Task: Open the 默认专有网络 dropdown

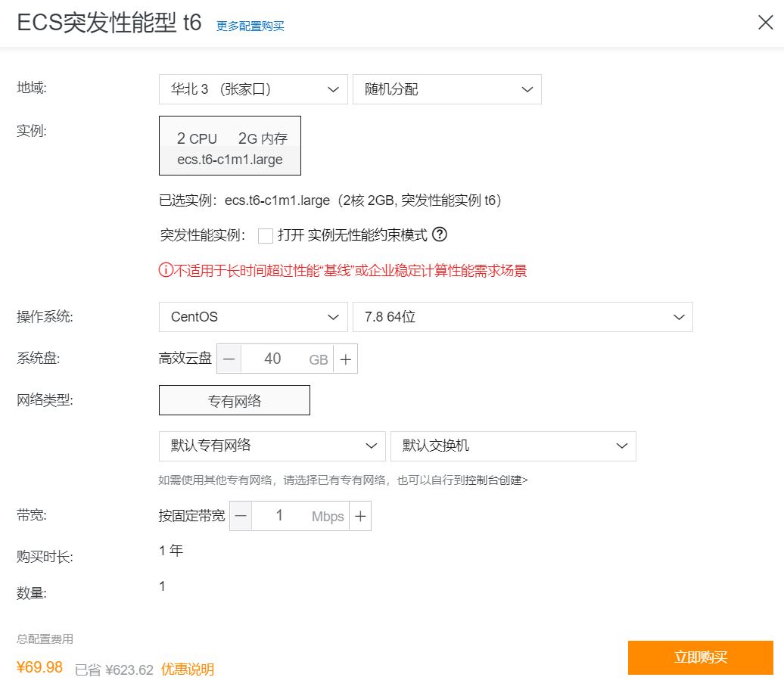Action: [x=272, y=446]
